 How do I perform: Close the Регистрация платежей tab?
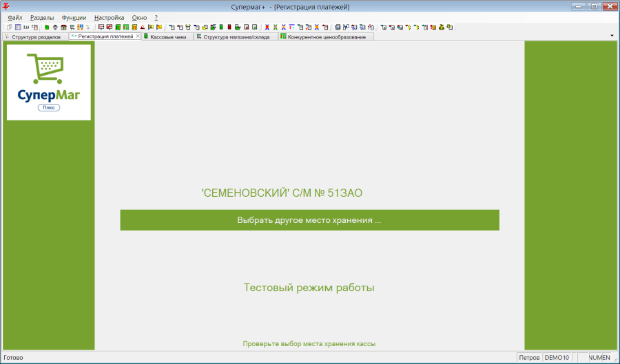(x=138, y=36)
